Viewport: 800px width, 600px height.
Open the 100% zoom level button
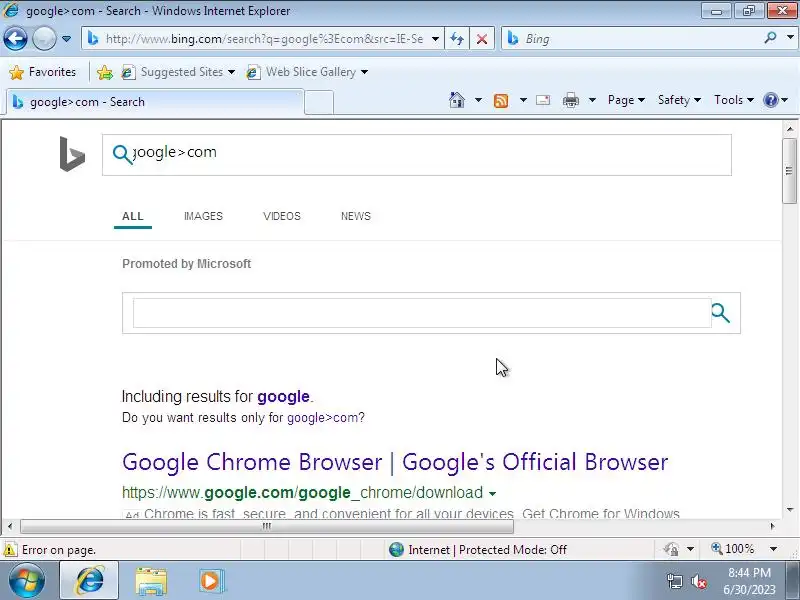tap(733, 549)
